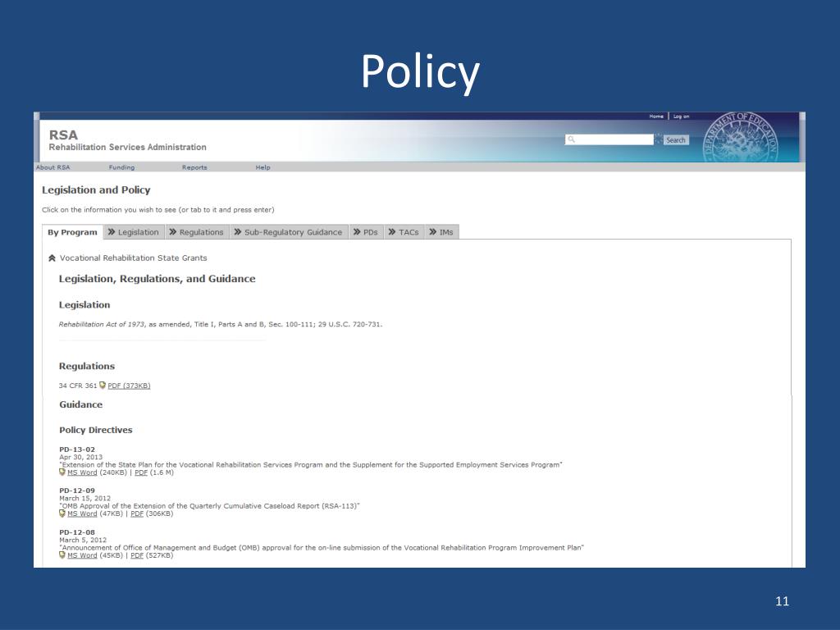Open the Sub-Regulatory Guidance tab
840x630 pixels.
click(288, 232)
